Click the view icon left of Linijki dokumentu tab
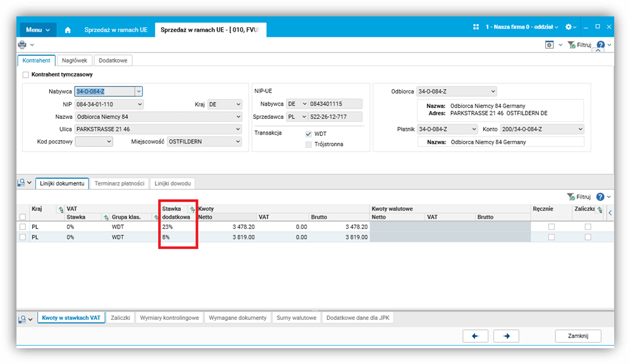 (x=22, y=183)
